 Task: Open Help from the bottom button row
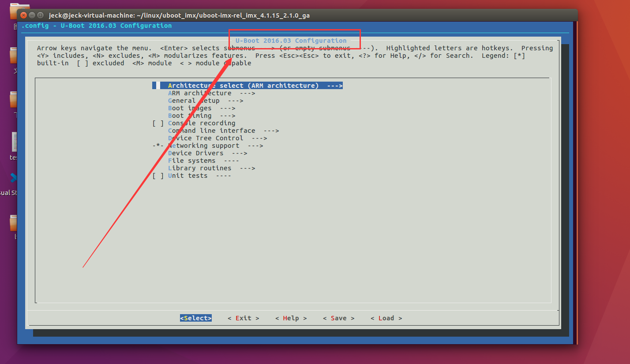coord(291,318)
